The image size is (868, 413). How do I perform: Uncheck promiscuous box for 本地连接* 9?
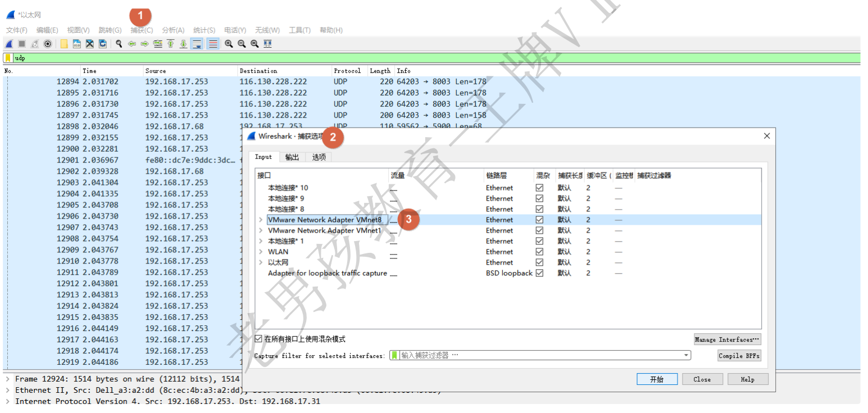pyautogui.click(x=540, y=198)
